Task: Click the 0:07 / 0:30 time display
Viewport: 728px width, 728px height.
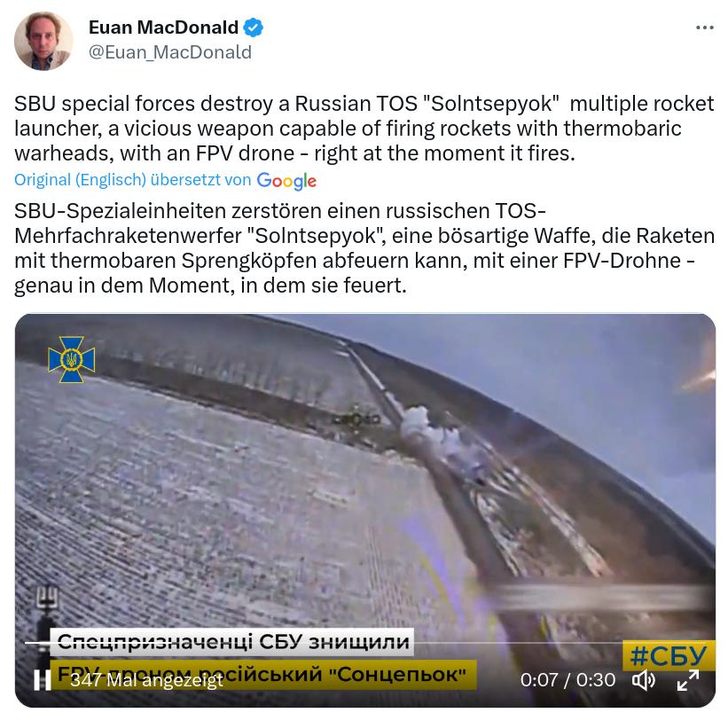Action: tap(568, 680)
